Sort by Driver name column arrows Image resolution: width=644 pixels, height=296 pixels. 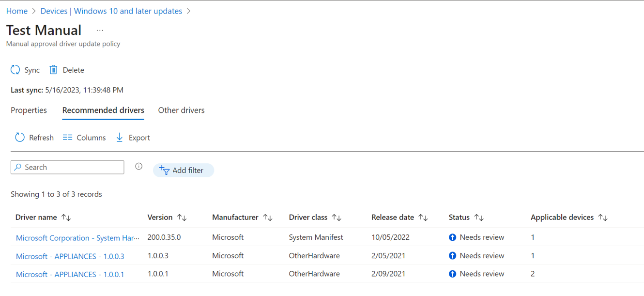click(x=66, y=218)
